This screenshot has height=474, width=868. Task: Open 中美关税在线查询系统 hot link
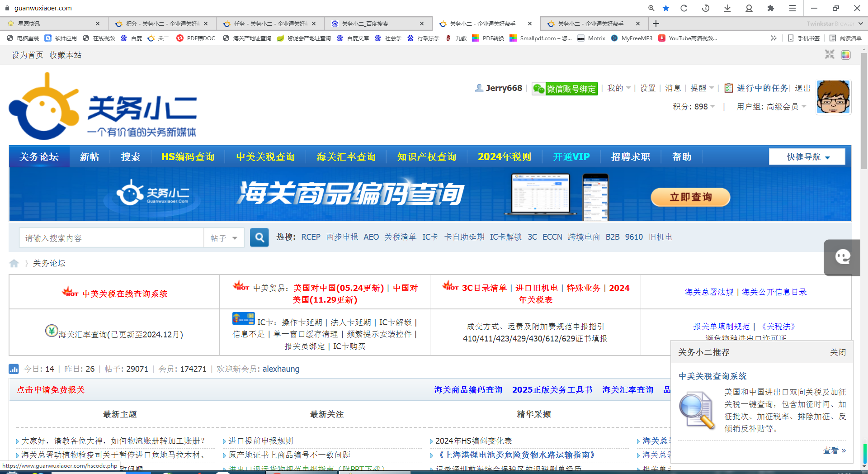[x=125, y=294]
